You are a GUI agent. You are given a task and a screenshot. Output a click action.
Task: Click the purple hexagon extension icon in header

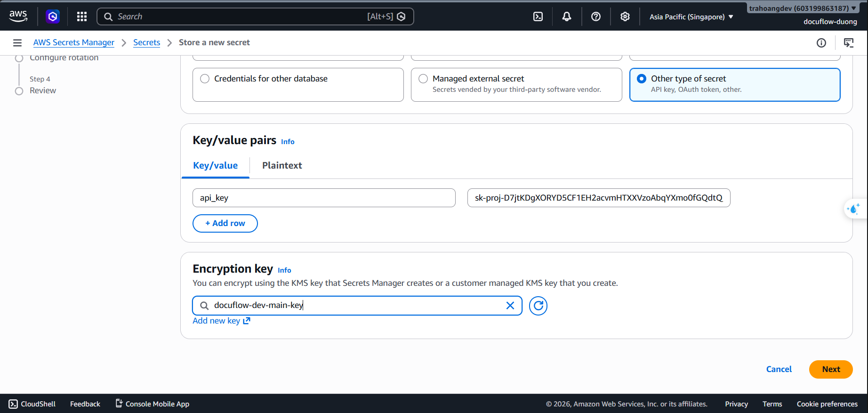click(x=53, y=16)
